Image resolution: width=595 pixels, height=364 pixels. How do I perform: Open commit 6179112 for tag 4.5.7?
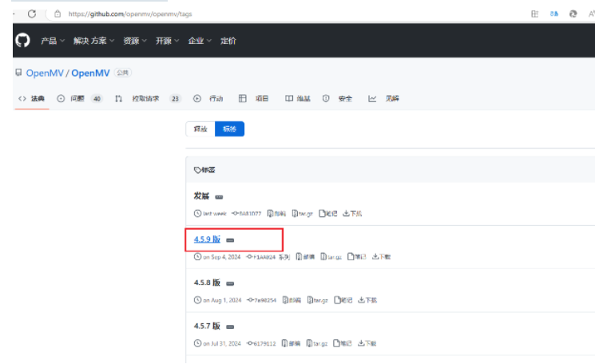(x=261, y=343)
